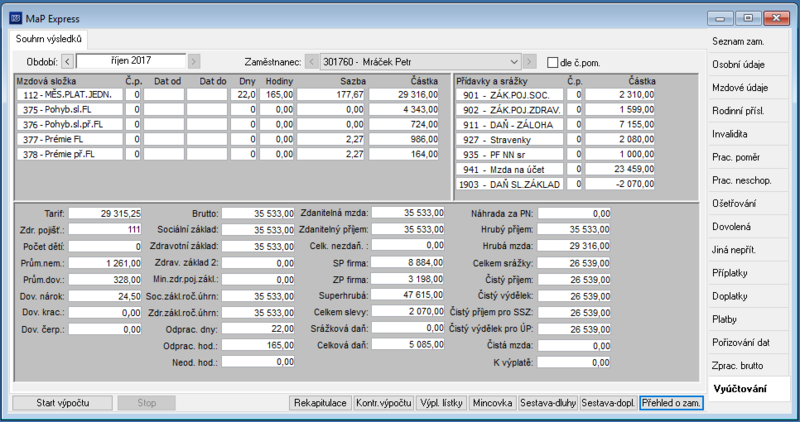Viewport: 800px width, 422px height.
Task: Go to previous period arrow
Action: [x=68, y=61]
